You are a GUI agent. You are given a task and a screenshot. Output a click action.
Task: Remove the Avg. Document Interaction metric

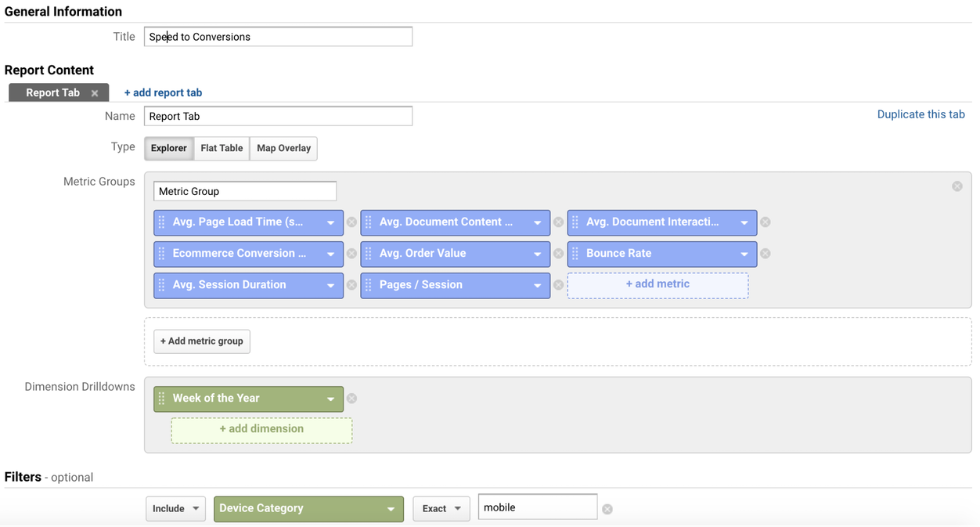click(x=765, y=222)
